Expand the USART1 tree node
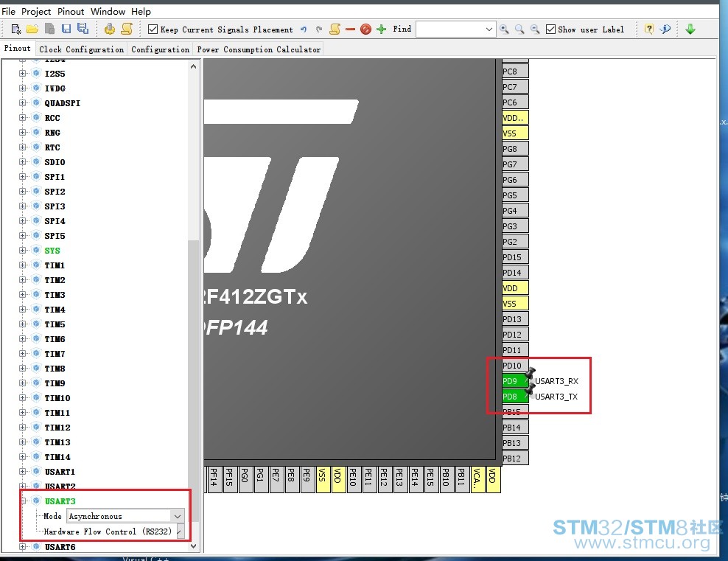Viewport: 728px width, 561px height. coord(22,471)
